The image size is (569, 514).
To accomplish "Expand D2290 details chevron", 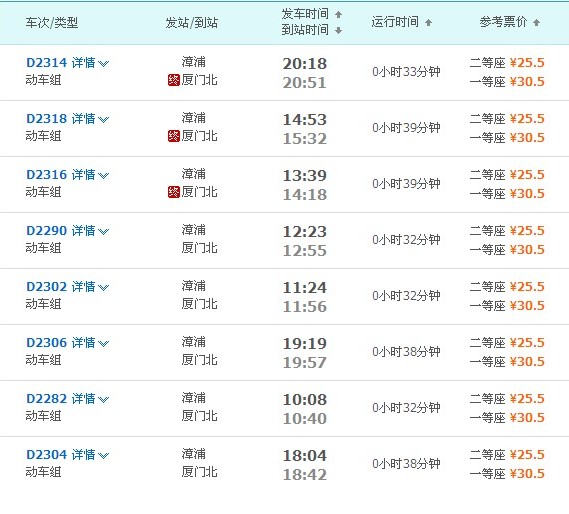I will pyautogui.click(x=103, y=232).
